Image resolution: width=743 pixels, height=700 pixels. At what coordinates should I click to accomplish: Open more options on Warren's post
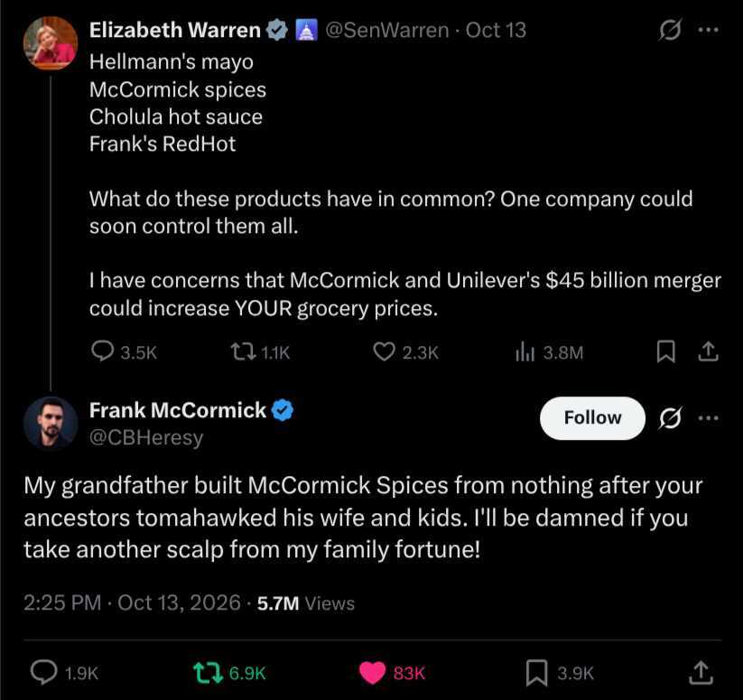coord(709,30)
